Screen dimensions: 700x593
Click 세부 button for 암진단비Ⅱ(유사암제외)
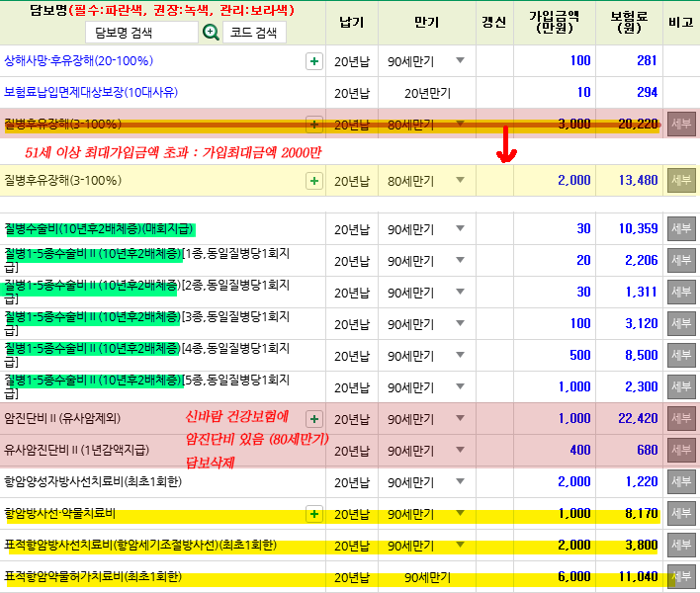point(681,418)
